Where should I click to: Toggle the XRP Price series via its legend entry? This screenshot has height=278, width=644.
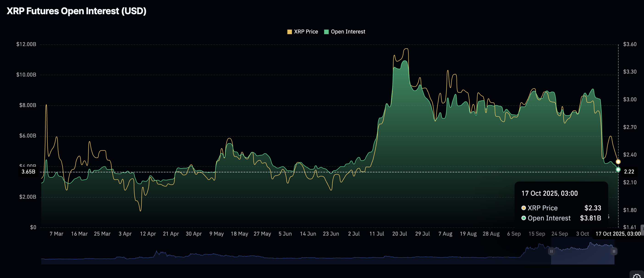(306, 31)
